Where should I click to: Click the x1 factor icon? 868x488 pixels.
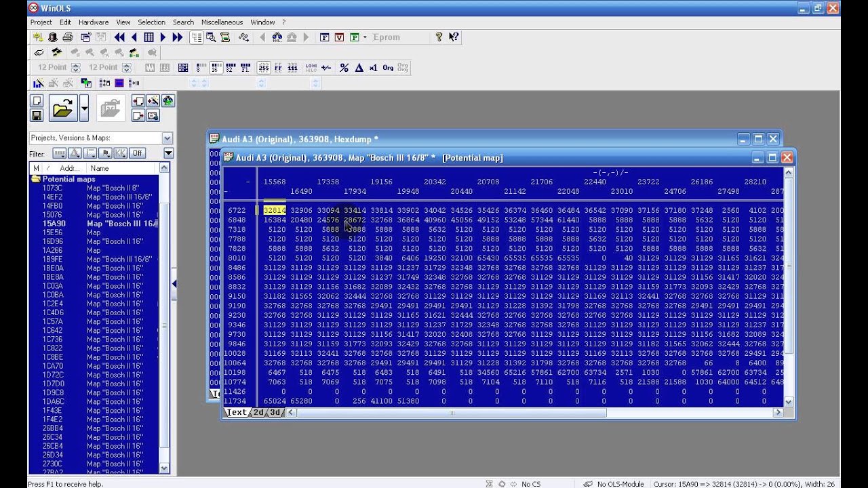373,68
